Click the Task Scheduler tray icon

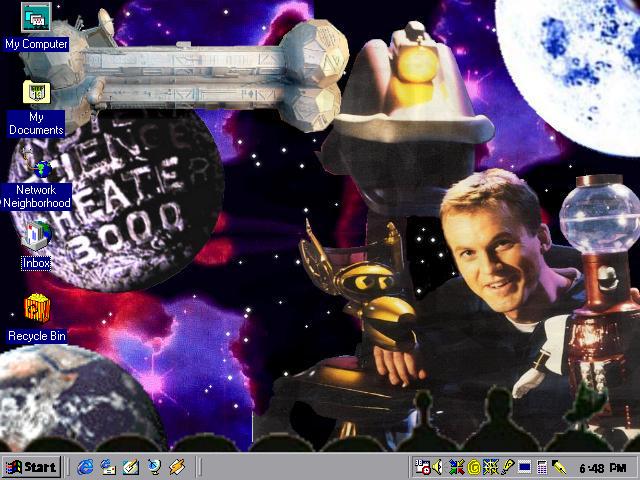pos(422,467)
